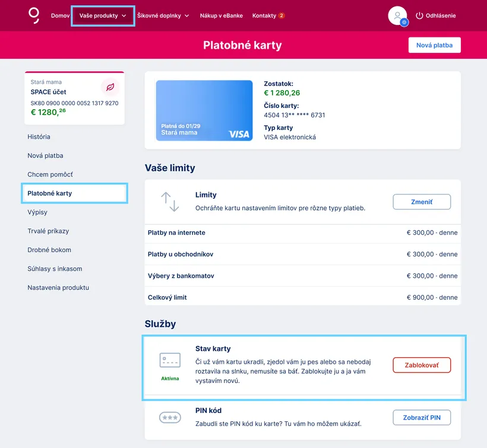
Task: Click the power icon beside Odhlásenie
Action: pos(419,15)
